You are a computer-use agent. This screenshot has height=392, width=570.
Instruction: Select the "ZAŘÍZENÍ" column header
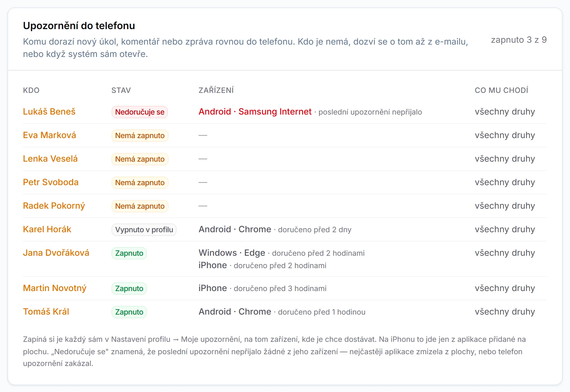pyautogui.click(x=216, y=90)
